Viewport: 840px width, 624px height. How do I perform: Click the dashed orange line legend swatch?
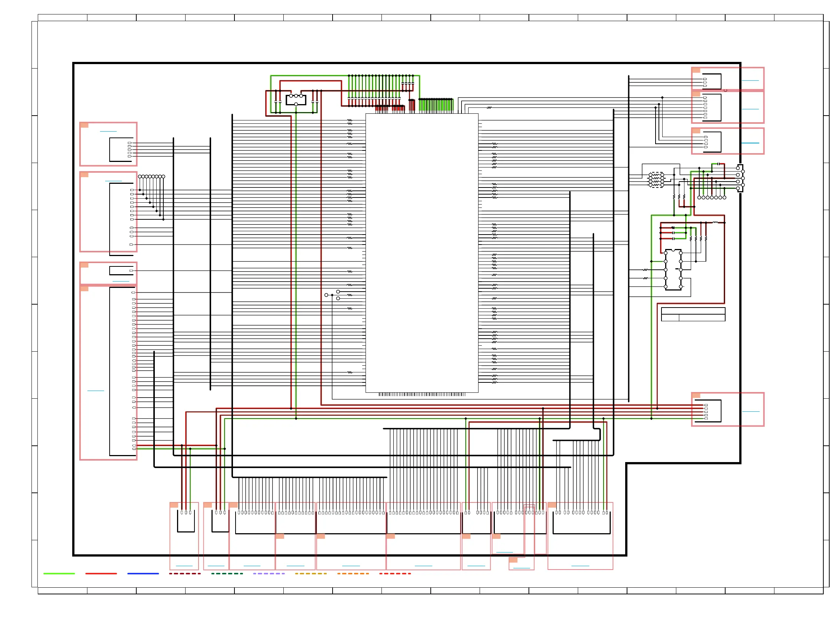353,573
